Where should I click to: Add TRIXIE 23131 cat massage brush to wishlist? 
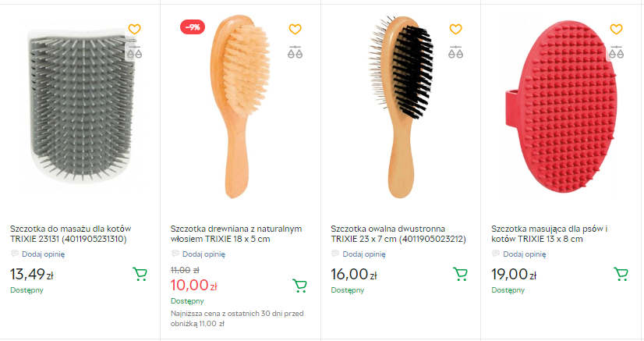134,30
